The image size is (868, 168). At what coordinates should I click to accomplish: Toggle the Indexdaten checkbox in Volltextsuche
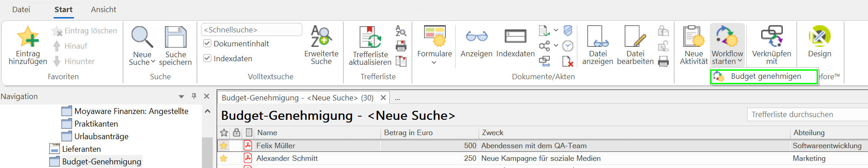pos(207,59)
